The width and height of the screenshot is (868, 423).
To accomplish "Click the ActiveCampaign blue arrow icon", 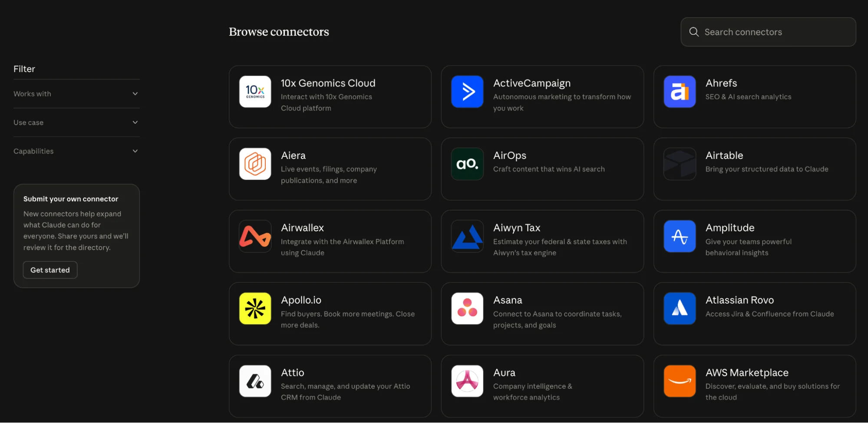I will (x=467, y=92).
